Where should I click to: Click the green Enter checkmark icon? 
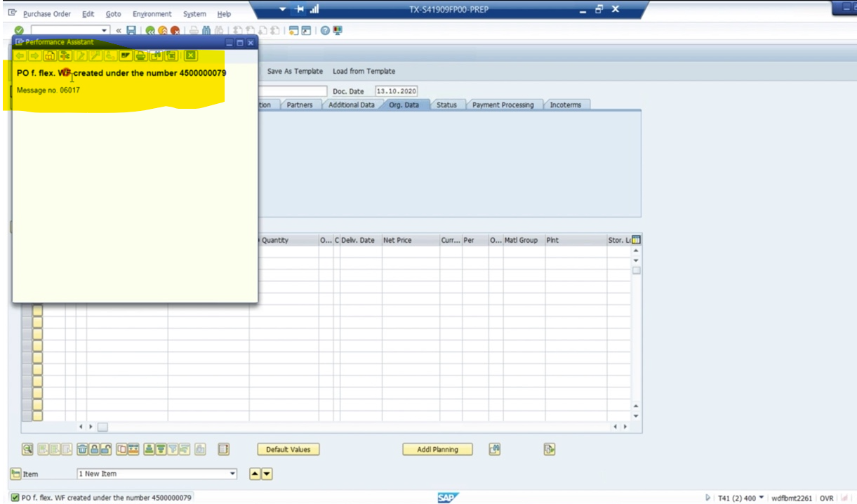19,30
